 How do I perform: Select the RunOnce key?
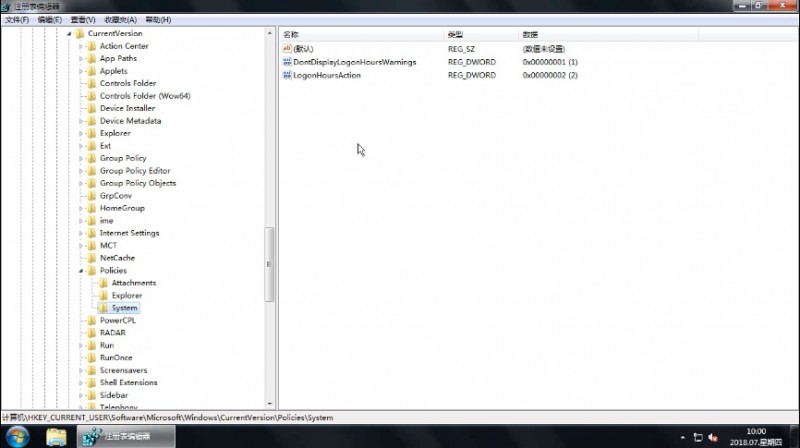(x=116, y=358)
